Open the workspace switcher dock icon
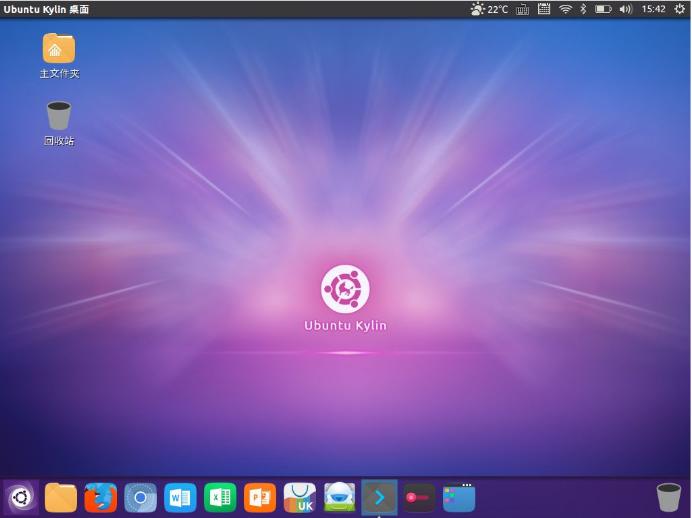The image size is (692, 518). pyautogui.click(x=459, y=497)
